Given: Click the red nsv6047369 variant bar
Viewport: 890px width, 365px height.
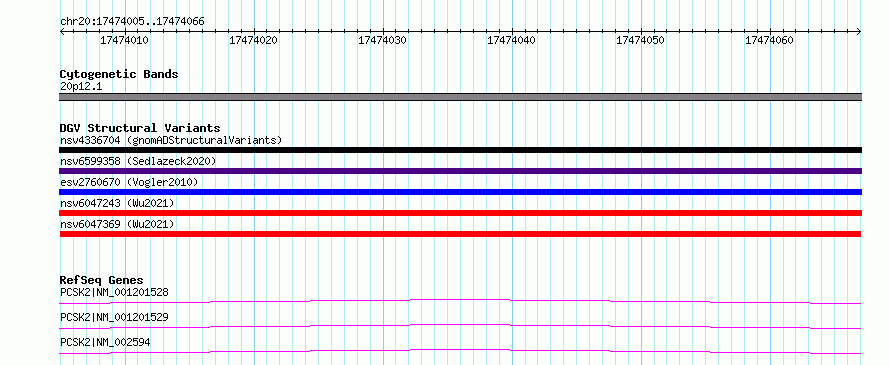Looking at the screenshot, I should pos(460,234).
